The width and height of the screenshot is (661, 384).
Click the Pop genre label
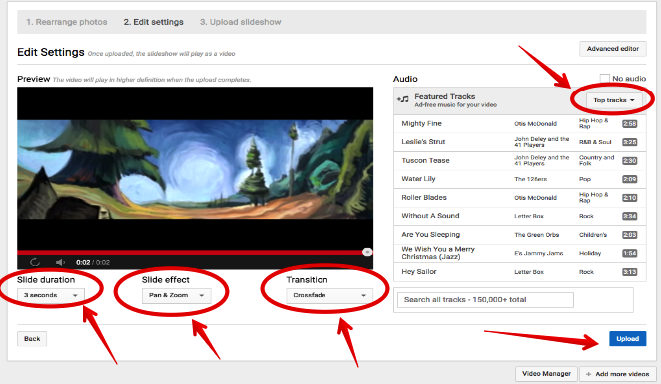[585, 179]
